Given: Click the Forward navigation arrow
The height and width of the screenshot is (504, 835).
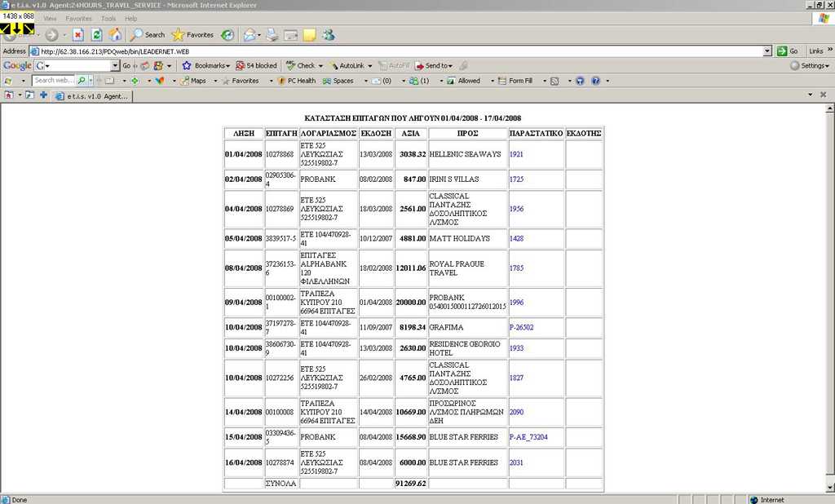Looking at the screenshot, I should [x=51, y=35].
